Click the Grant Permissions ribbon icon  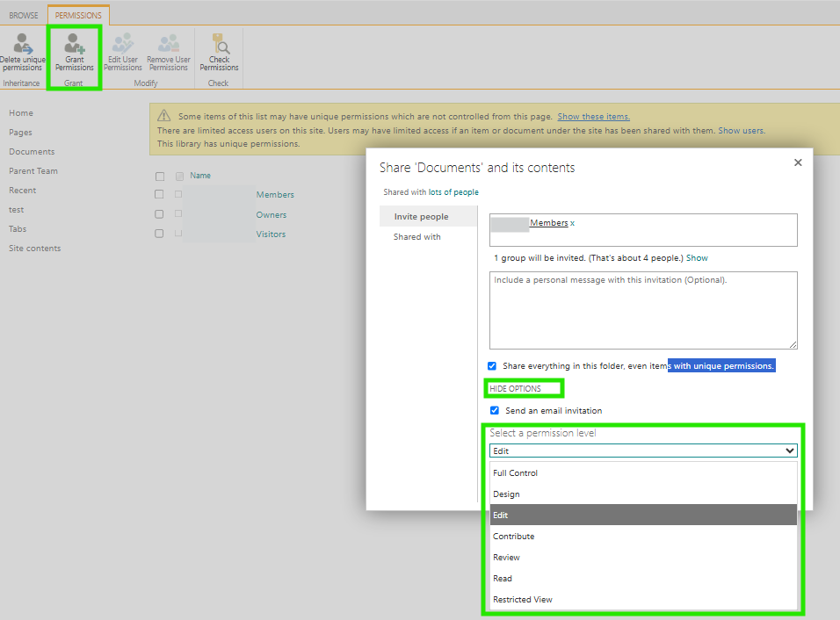[x=75, y=52]
